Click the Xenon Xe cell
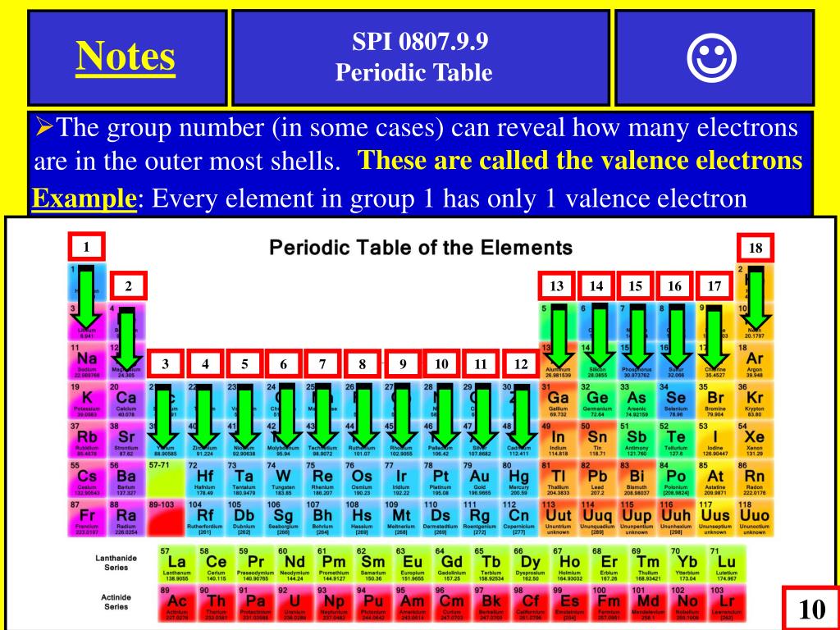This screenshot has height=630, width=840. pyautogui.click(x=755, y=440)
